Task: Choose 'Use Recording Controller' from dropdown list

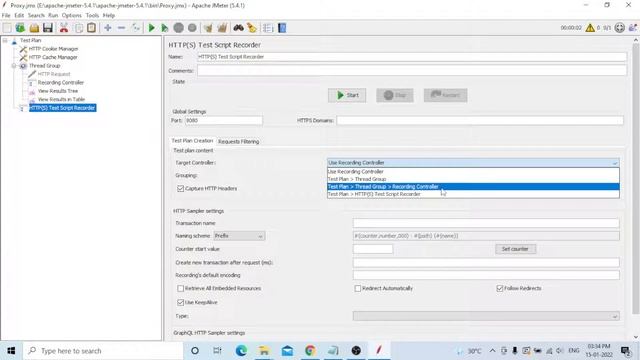Action: pyautogui.click(x=473, y=171)
